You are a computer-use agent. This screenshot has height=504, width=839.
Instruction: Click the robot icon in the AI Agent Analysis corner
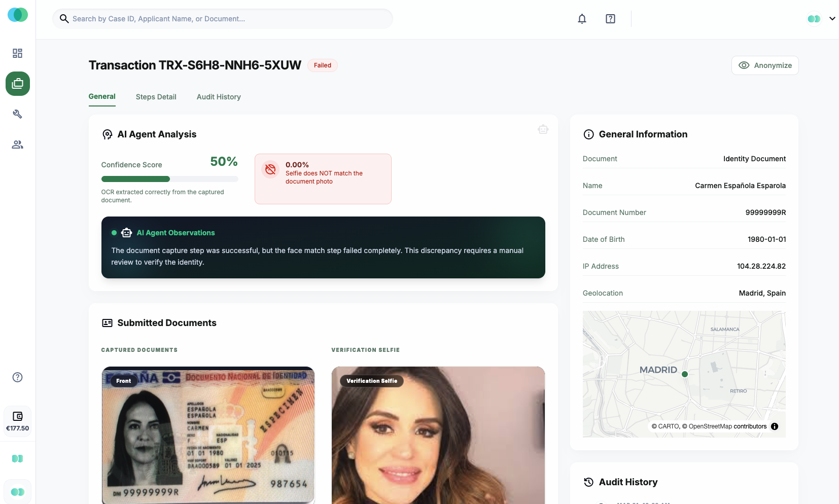543,129
